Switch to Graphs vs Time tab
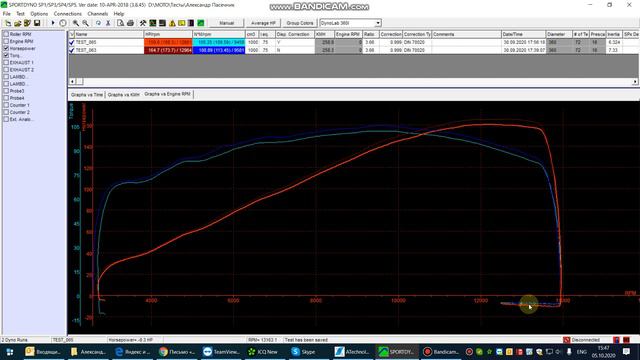Screen dimensions: 640x360 [x=87, y=95]
